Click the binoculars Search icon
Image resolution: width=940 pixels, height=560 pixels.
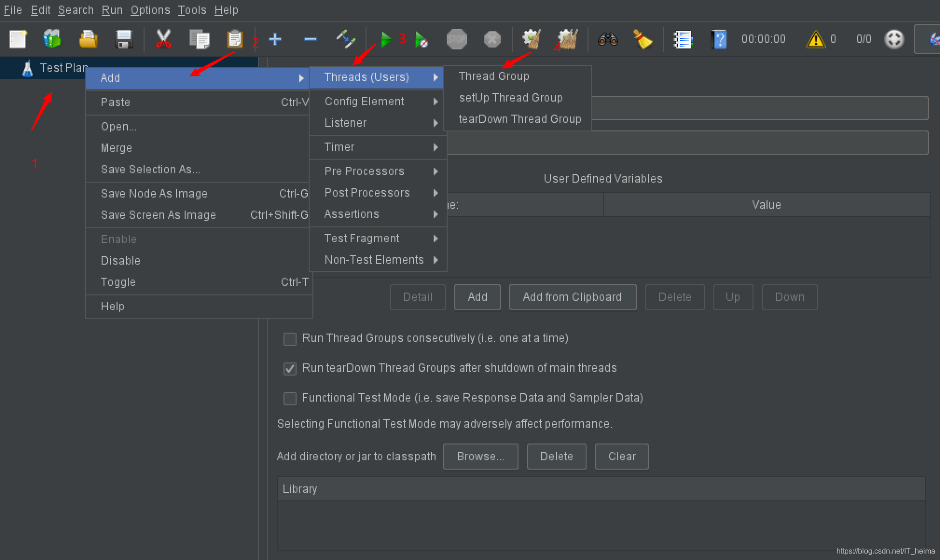coord(608,39)
